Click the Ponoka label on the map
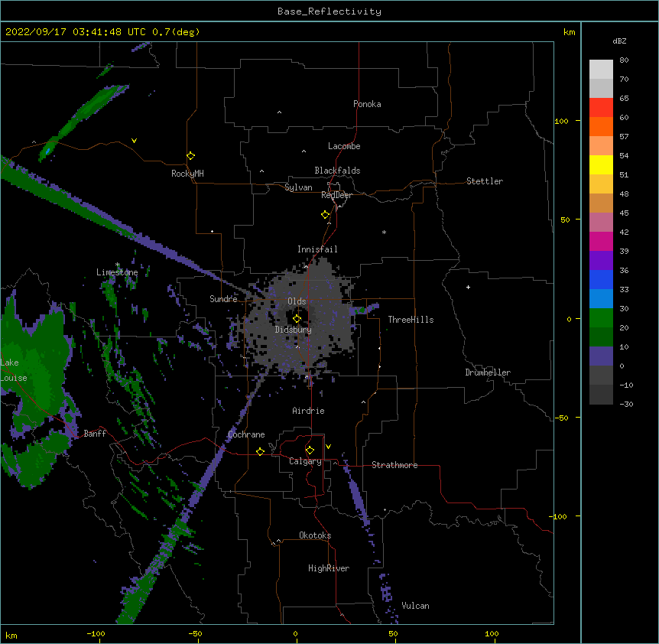659x644 pixels. 367,104
